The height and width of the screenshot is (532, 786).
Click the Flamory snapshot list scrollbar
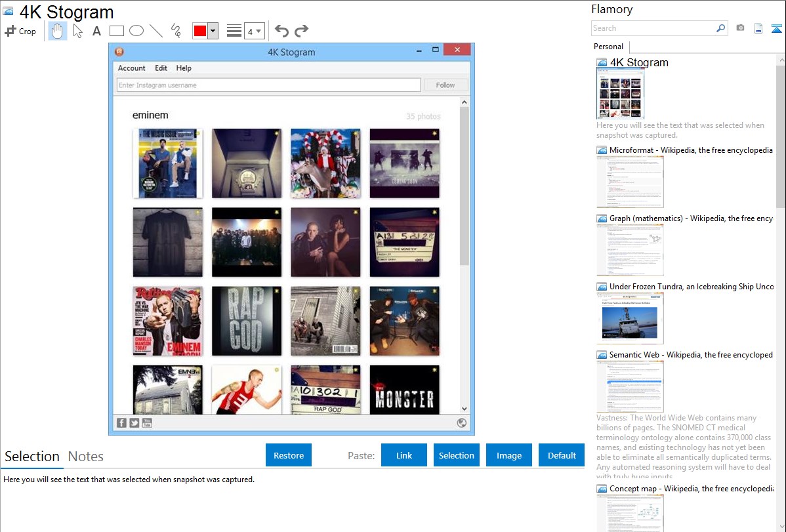click(781, 135)
